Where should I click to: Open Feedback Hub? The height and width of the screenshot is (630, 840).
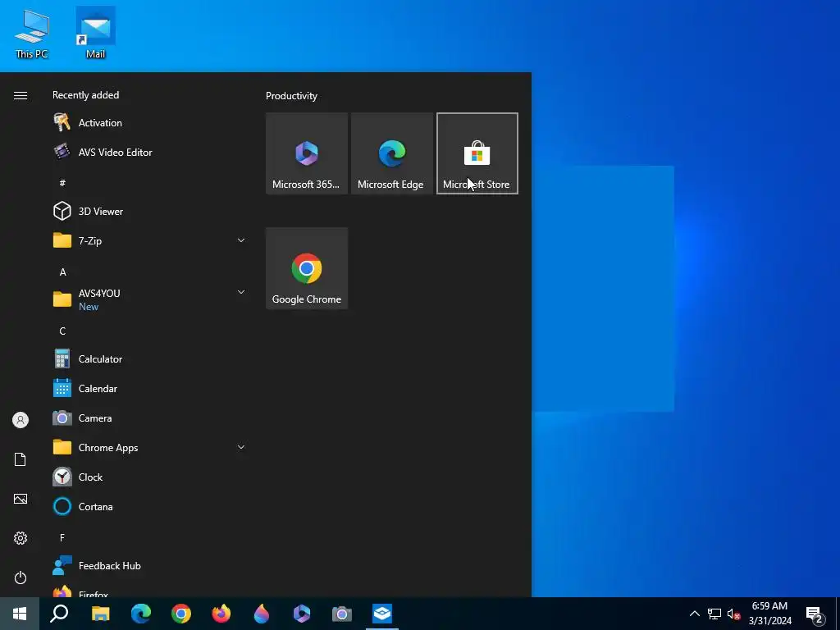tap(151, 566)
